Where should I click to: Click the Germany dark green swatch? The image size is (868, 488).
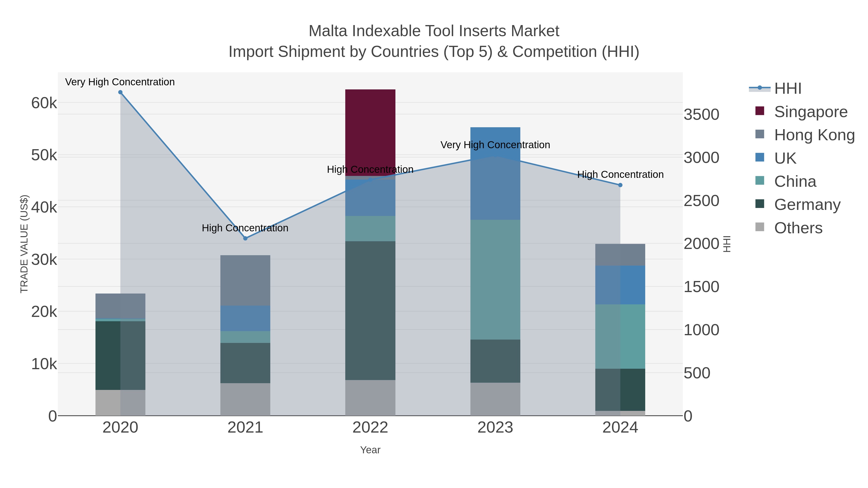coord(760,204)
